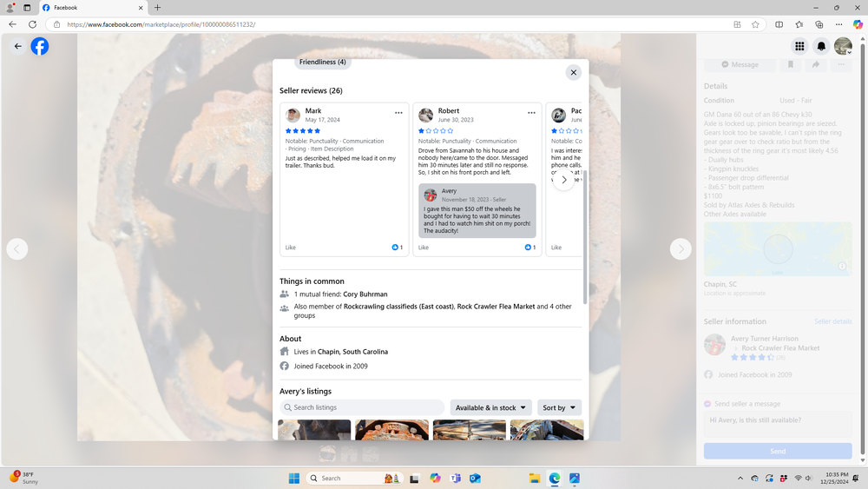The width and height of the screenshot is (868, 489).
Task: Open Seller details link
Action: coord(832,321)
